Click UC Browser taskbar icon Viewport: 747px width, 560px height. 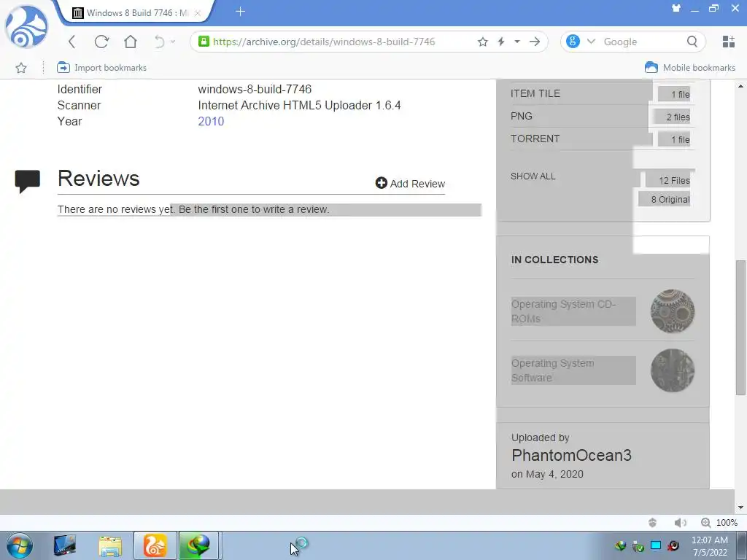[x=155, y=545]
